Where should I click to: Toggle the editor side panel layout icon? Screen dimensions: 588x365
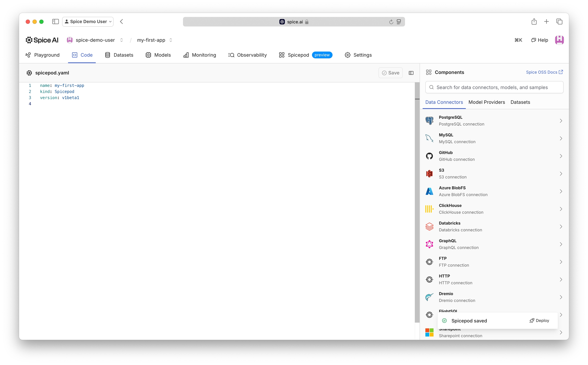tap(411, 73)
